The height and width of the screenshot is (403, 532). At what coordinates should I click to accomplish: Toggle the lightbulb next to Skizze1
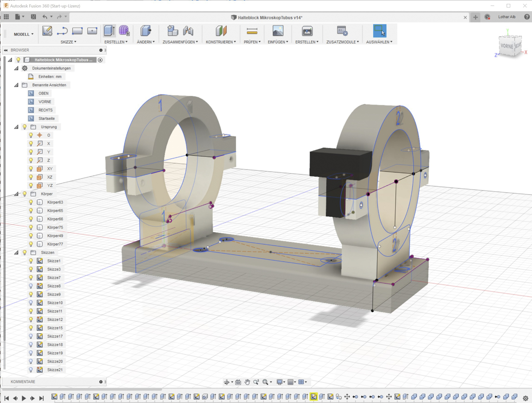30,261
